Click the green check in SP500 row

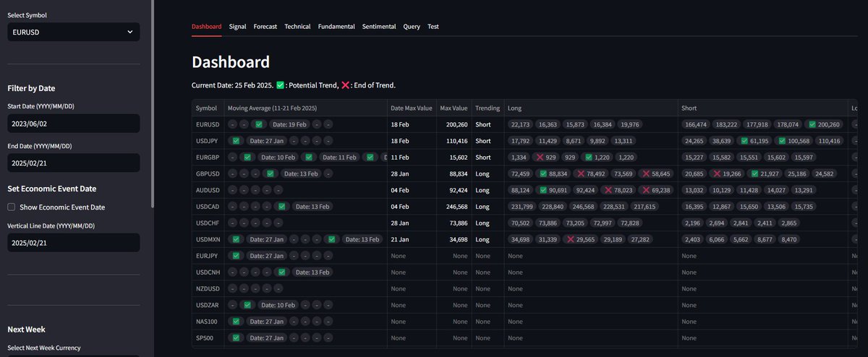pos(236,338)
